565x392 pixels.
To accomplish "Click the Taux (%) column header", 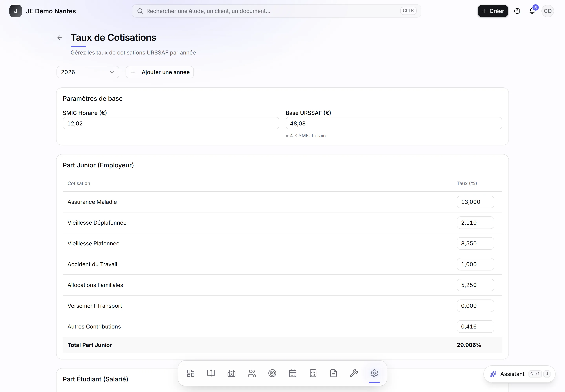I will coord(467,183).
